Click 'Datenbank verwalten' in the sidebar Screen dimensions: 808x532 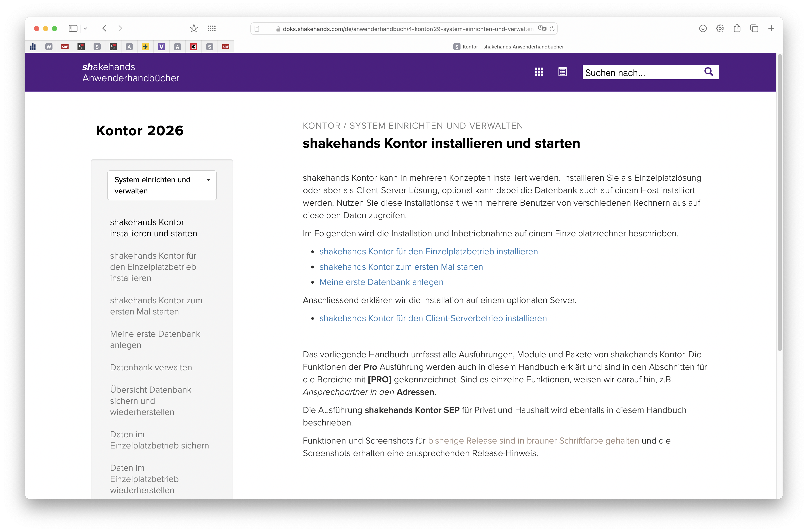[151, 367]
